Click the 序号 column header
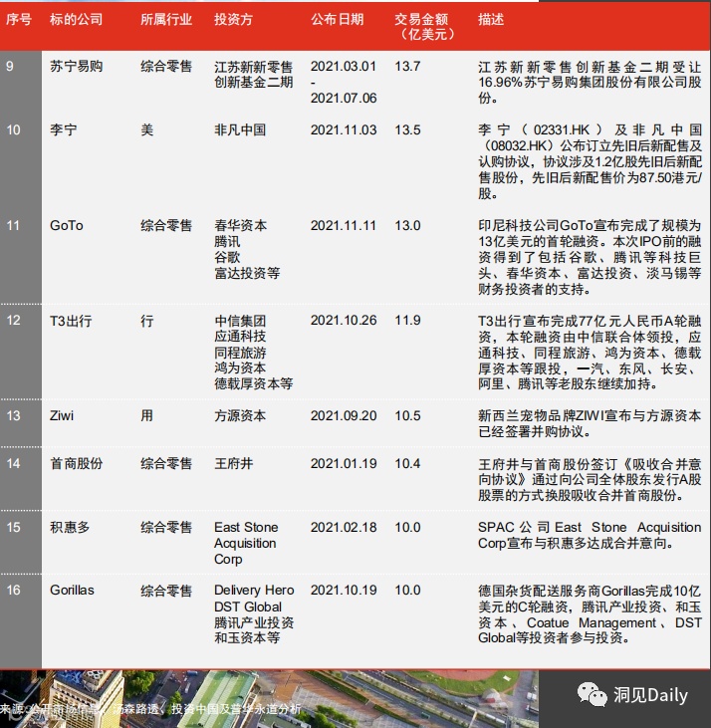 (x=19, y=20)
